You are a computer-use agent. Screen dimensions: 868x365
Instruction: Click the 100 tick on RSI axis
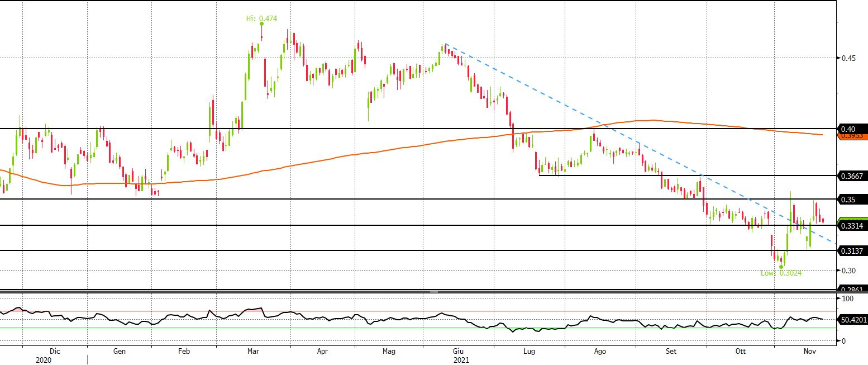(848, 300)
